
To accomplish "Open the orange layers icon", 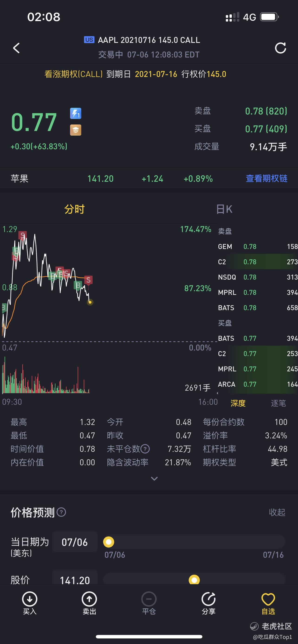I will pyautogui.click(x=76, y=130).
